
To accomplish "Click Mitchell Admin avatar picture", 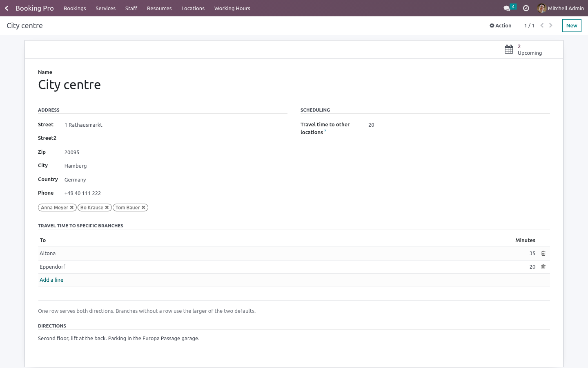I will pos(542,8).
